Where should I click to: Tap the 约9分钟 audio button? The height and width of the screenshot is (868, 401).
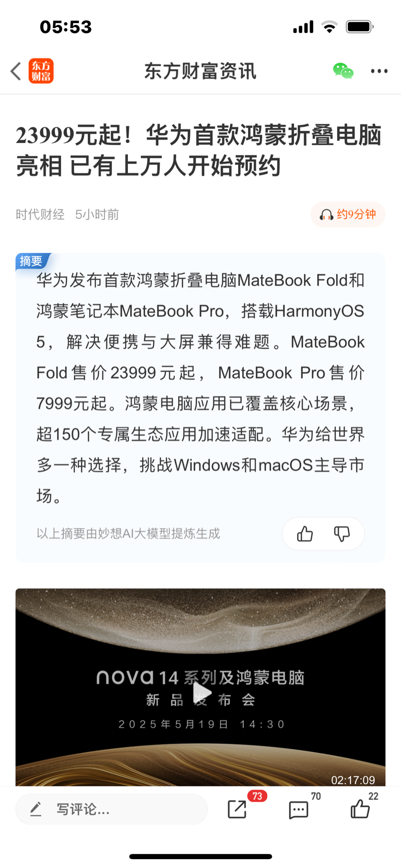coord(348,215)
